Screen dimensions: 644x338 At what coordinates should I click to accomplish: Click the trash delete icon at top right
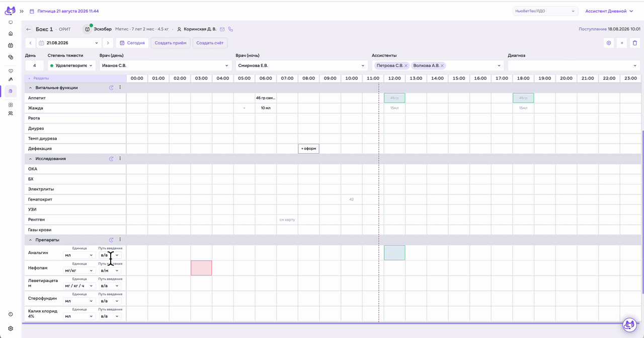pyautogui.click(x=635, y=43)
